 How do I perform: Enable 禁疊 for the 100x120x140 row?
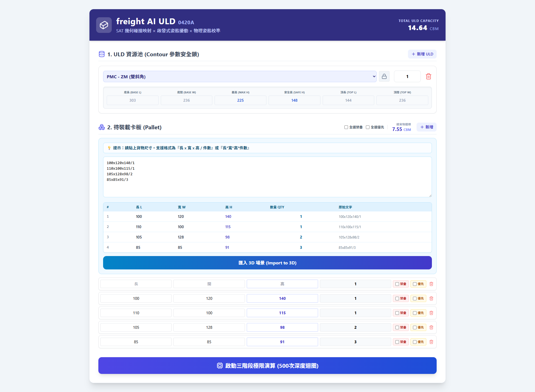(x=397, y=298)
